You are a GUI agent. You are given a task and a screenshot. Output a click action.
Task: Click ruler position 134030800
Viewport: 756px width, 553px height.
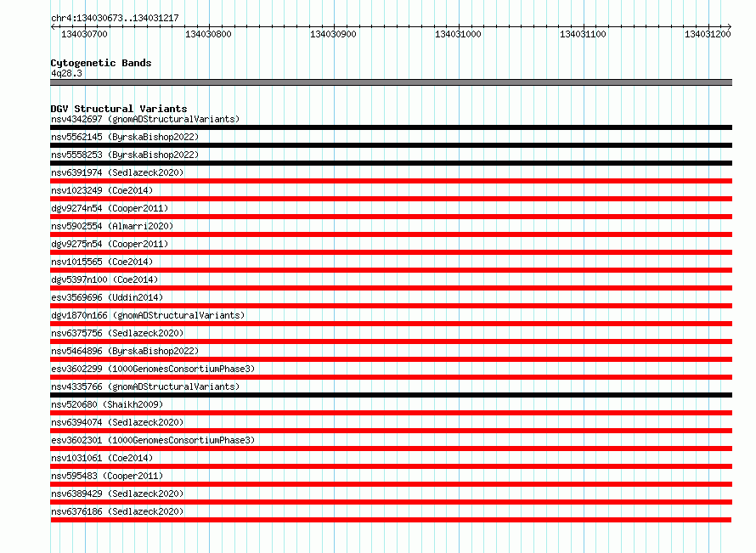(x=208, y=34)
